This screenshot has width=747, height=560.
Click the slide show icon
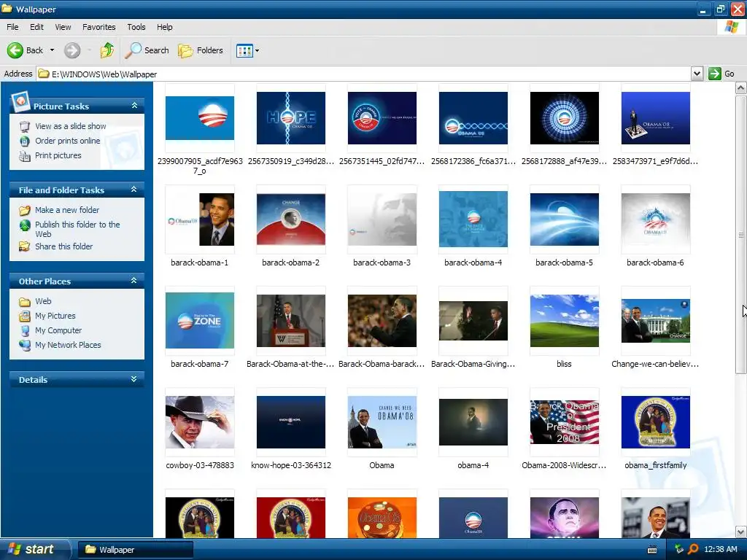pyautogui.click(x=25, y=127)
